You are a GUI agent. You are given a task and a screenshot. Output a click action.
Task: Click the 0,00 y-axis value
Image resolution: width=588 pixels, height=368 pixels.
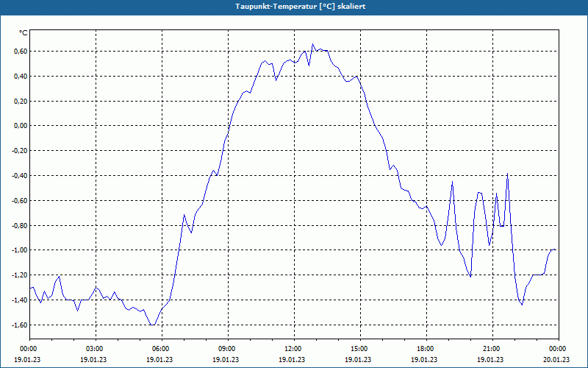point(21,126)
